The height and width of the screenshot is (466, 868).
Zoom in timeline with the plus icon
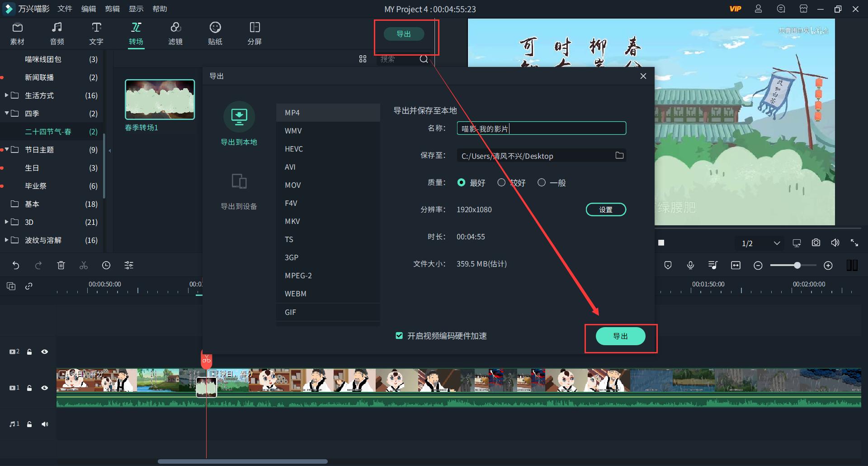click(829, 266)
